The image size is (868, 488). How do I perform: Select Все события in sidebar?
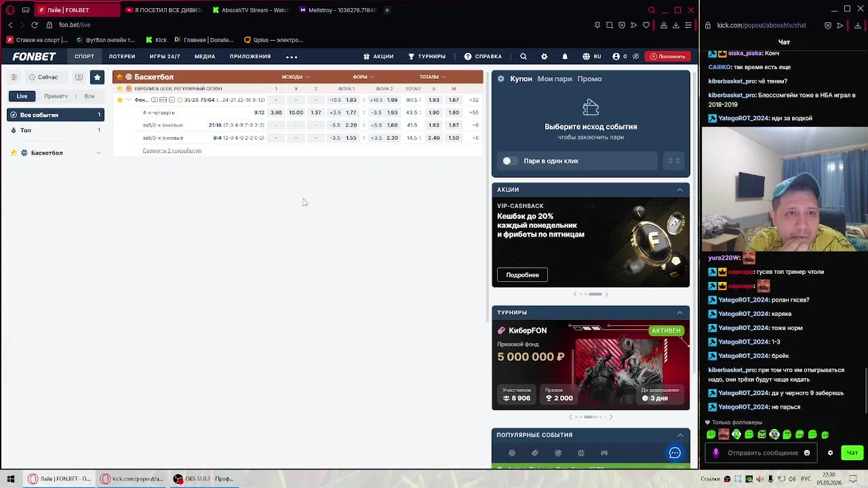click(56, 115)
